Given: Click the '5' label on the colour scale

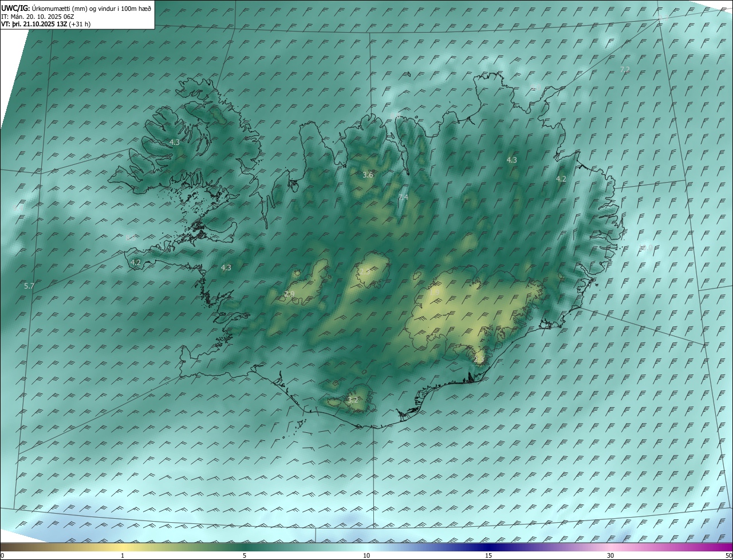Looking at the screenshot, I should coord(245,555).
